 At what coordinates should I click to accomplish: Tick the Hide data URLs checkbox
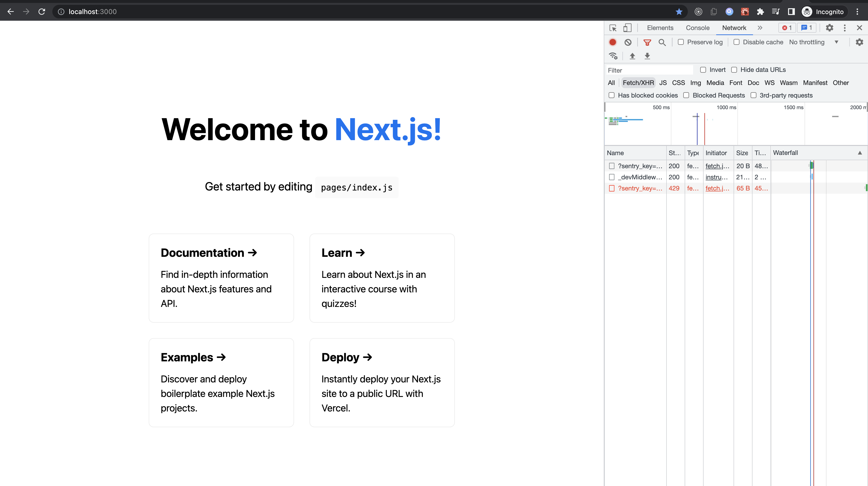pyautogui.click(x=734, y=70)
